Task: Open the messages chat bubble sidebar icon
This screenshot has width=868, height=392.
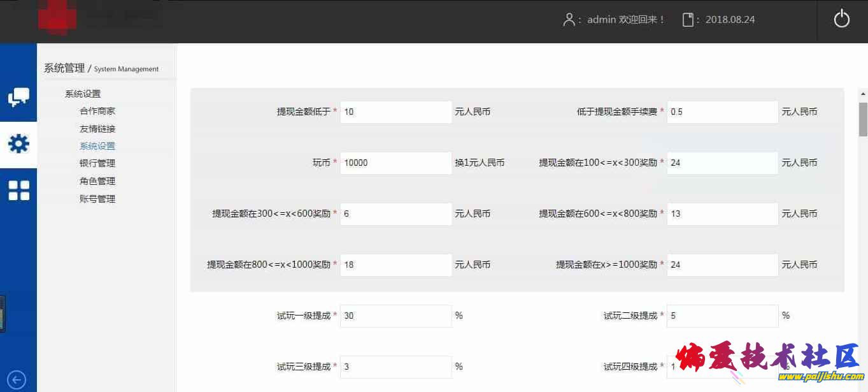Action: [18, 98]
